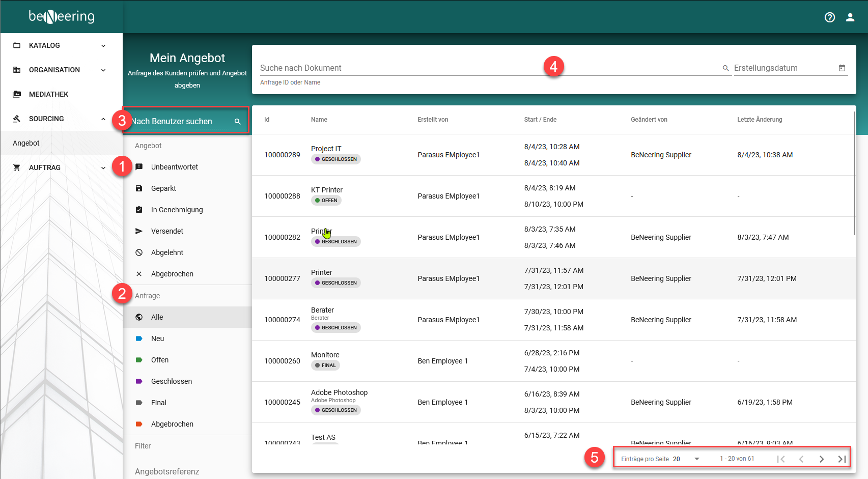Open the creation date calendar picker
This screenshot has width=868, height=479.
coord(842,68)
